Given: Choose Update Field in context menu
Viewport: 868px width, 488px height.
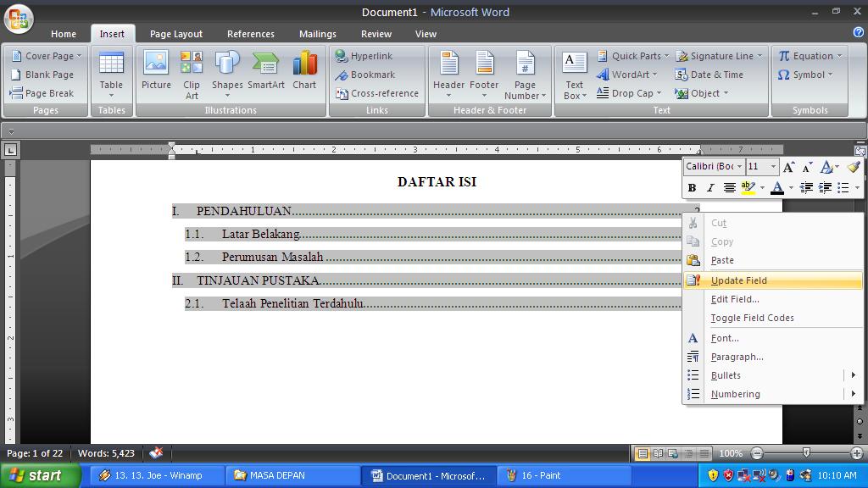Looking at the screenshot, I should pos(773,280).
